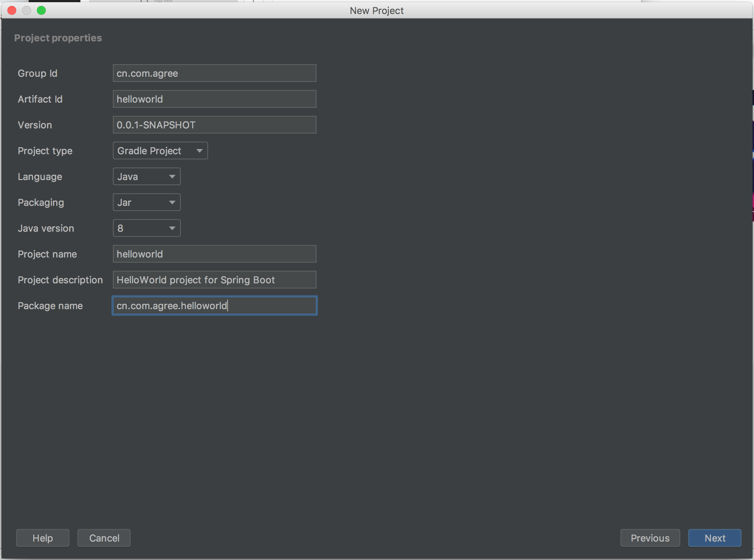Image resolution: width=754 pixels, height=560 pixels.
Task: Click the magnifier icon in the background toolbar
Action: [x=144, y=2]
